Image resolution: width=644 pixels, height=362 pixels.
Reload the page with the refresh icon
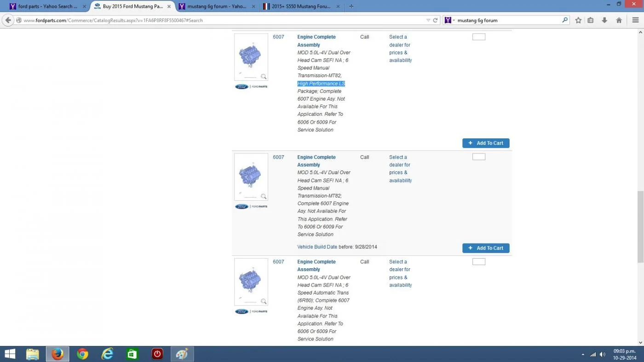click(x=435, y=20)
